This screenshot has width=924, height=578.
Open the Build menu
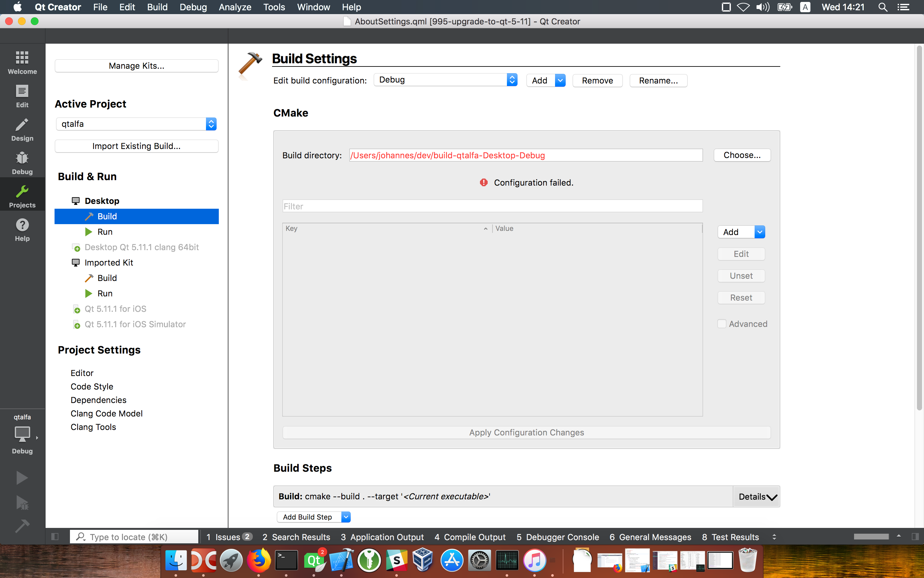(157, 7)
